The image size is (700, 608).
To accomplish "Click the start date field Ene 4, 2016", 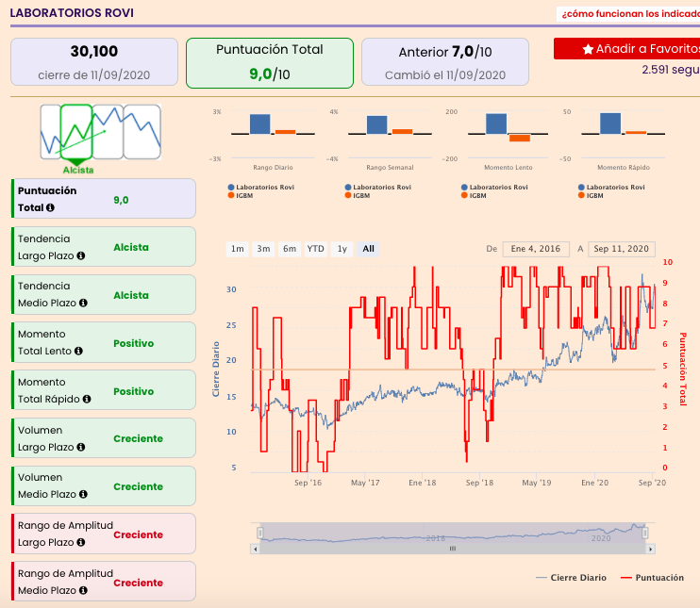I will pyautogui.click(x=536, y=249).
